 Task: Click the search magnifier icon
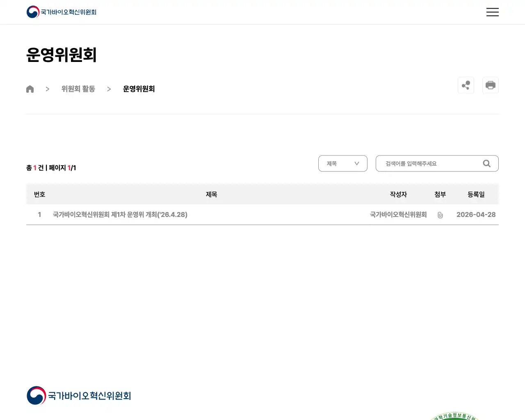pyautogui.click(x=487, y=164)
